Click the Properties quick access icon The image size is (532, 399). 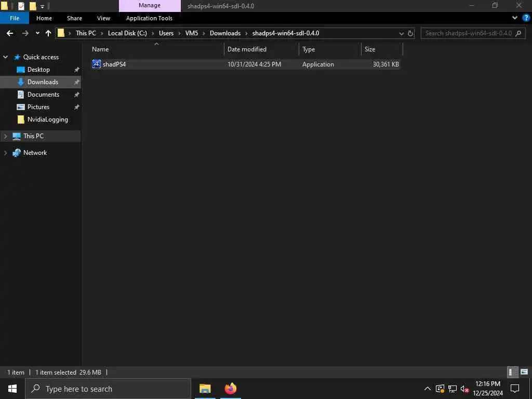click(x=21, y=6)
